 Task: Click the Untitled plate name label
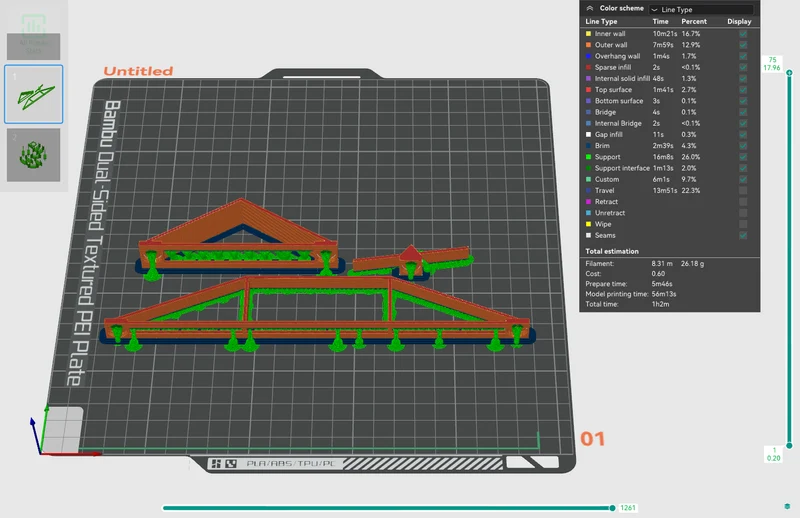138,71
